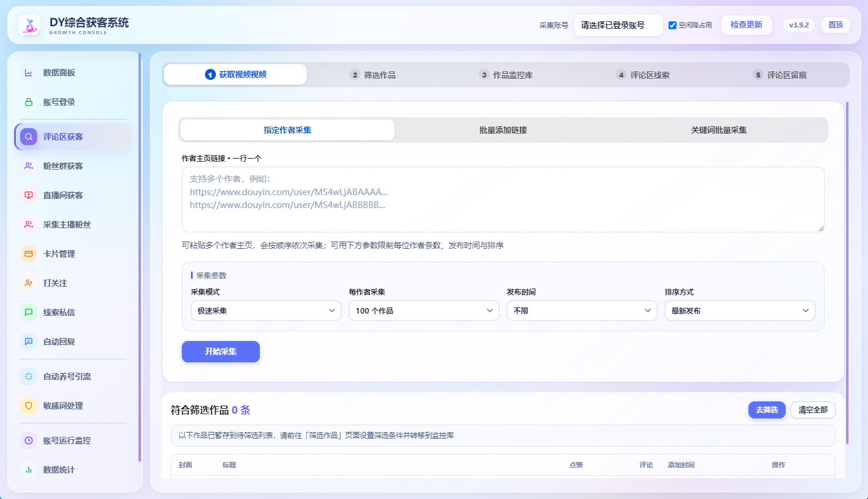The height and width of the screenshot is (499, 868).
Task: Click the people icon for 粉丝群获客
Action: [x=29, y=166]
